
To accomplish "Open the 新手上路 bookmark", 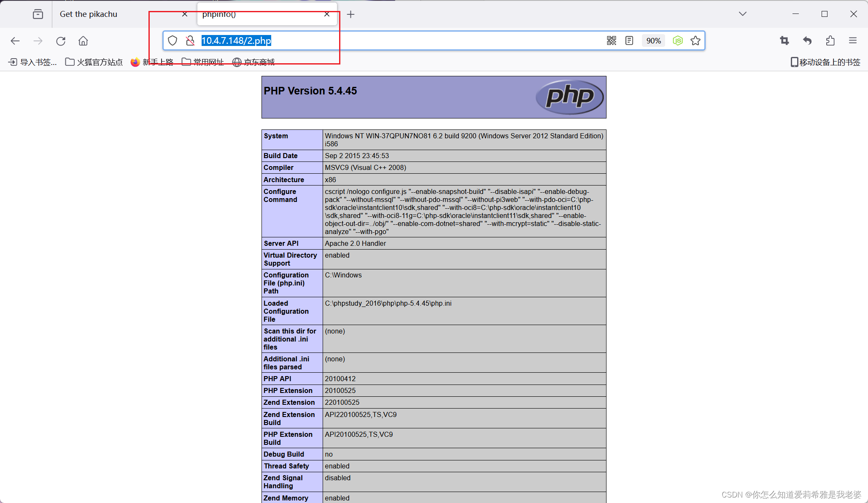I will 152,62.
